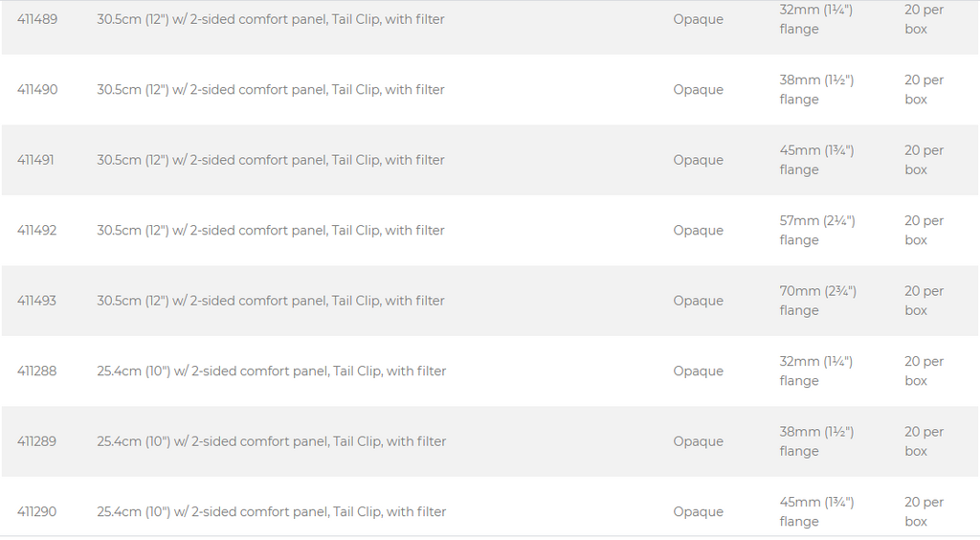Select product code 411493
Viewport: 980px width, 540px height.
(x=37, y=301)
